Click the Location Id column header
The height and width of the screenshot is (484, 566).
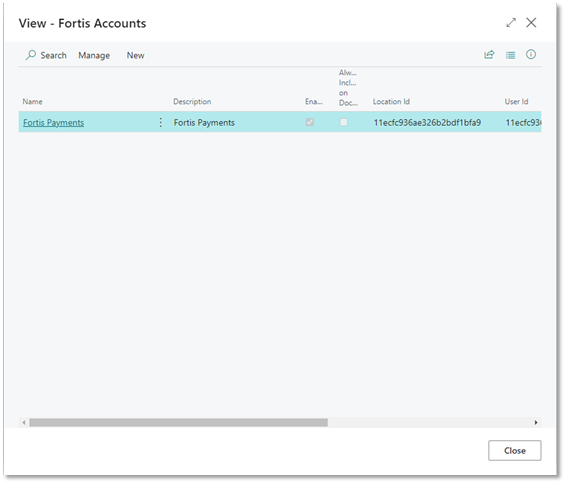(x=391, y=102)
